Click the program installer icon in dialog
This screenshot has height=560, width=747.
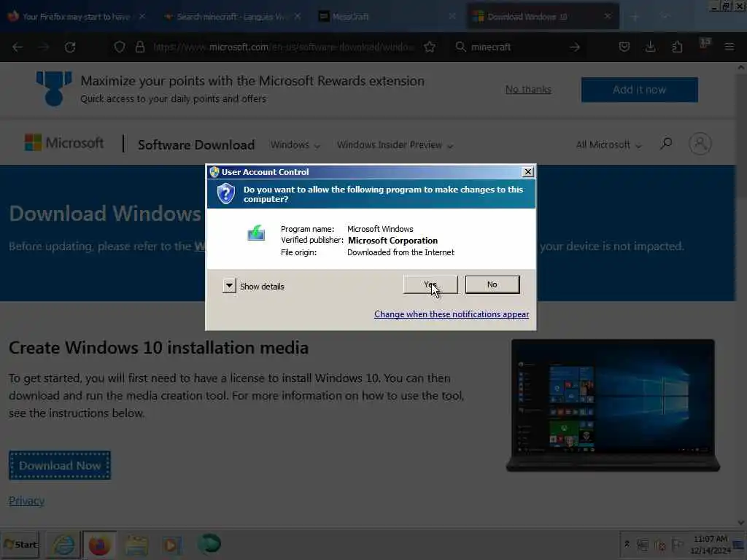[x=256, y=233]
